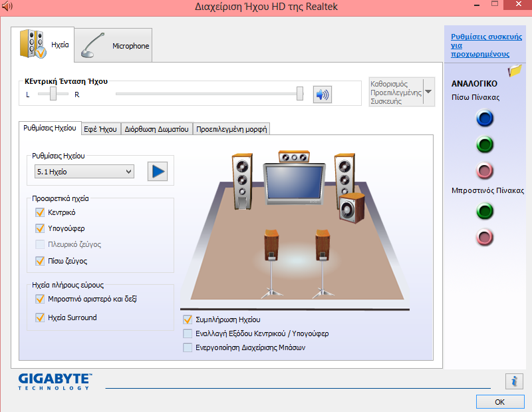
Task: Click the main volume slider handle
Action: (300, 94)
